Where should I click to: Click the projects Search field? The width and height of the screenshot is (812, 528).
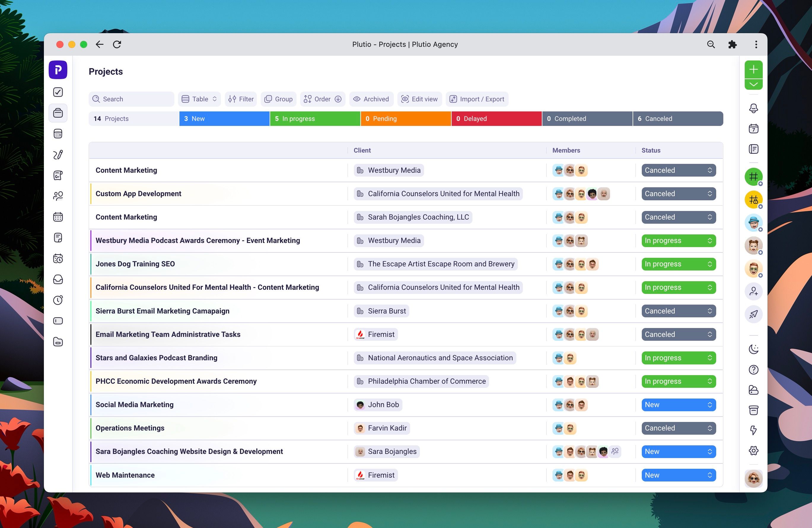pyautogui.click(x=131, y=99)
